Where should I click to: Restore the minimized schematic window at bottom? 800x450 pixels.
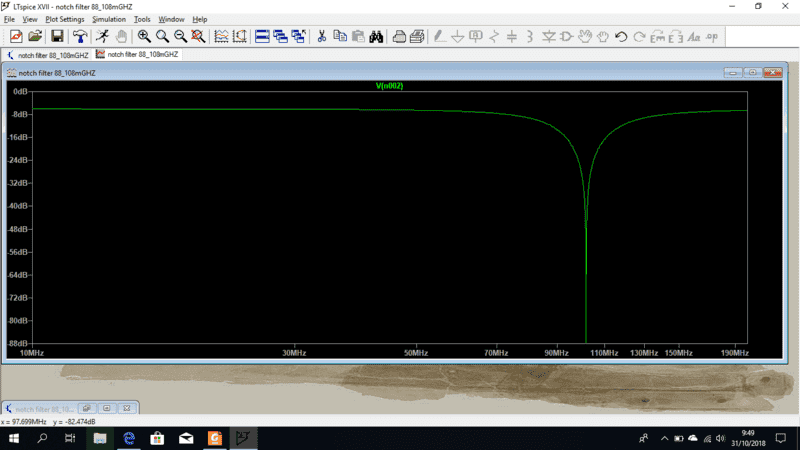click(87, 408)
